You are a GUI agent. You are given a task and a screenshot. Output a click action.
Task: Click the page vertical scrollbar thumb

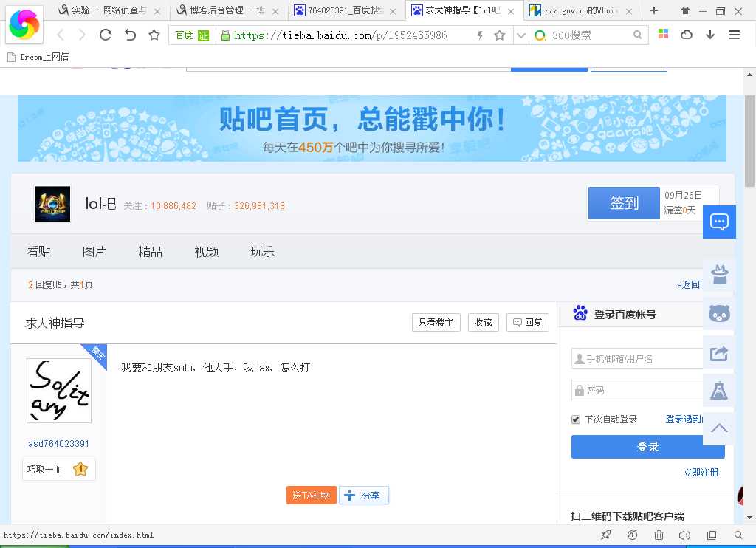pyautogui.click(x=749, y=141)
